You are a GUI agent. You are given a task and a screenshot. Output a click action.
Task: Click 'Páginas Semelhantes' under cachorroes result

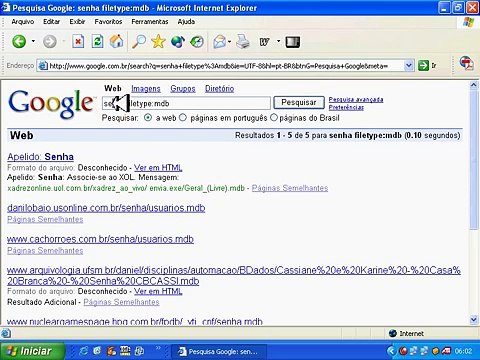pos(45,250)
